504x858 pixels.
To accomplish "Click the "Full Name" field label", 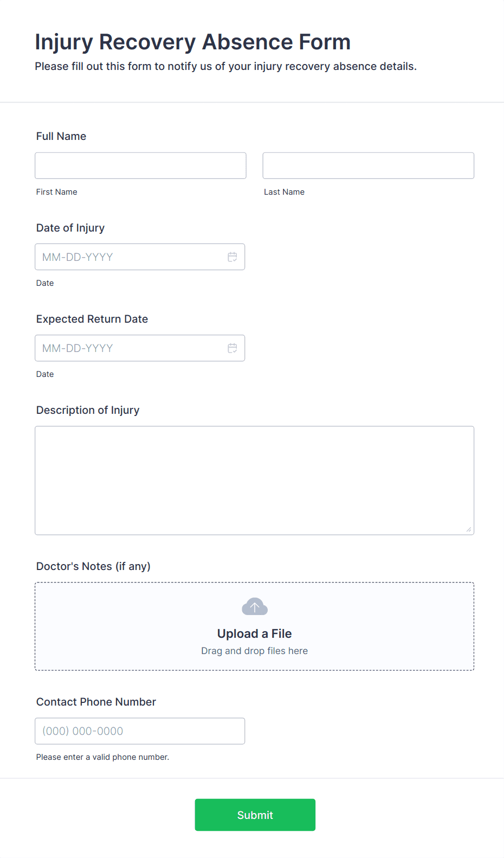I will coord(61,136).
